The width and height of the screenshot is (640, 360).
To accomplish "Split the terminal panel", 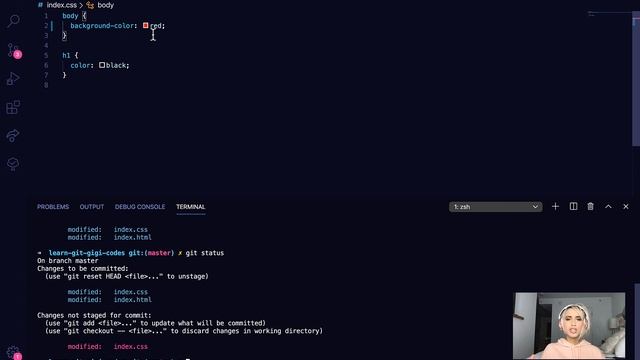I will [573, 207].
